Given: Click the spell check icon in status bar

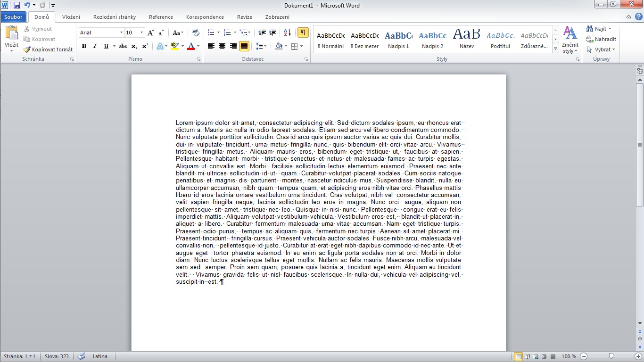Looking at the screenshot, I should coord(81,356).
